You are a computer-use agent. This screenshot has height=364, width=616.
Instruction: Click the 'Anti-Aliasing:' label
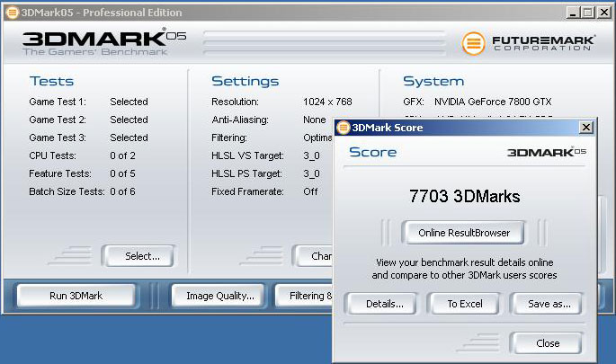(240, 120)
